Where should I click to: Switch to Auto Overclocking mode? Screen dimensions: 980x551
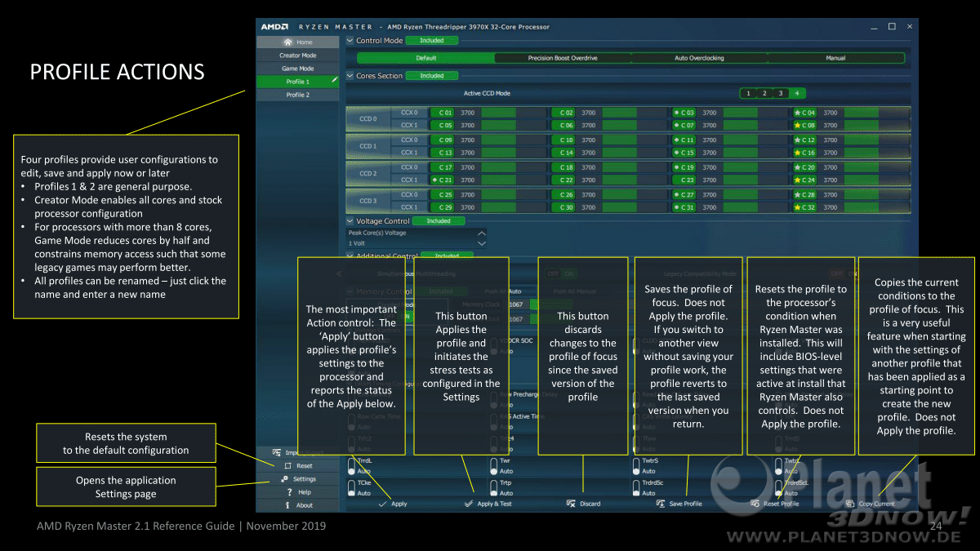699,58
